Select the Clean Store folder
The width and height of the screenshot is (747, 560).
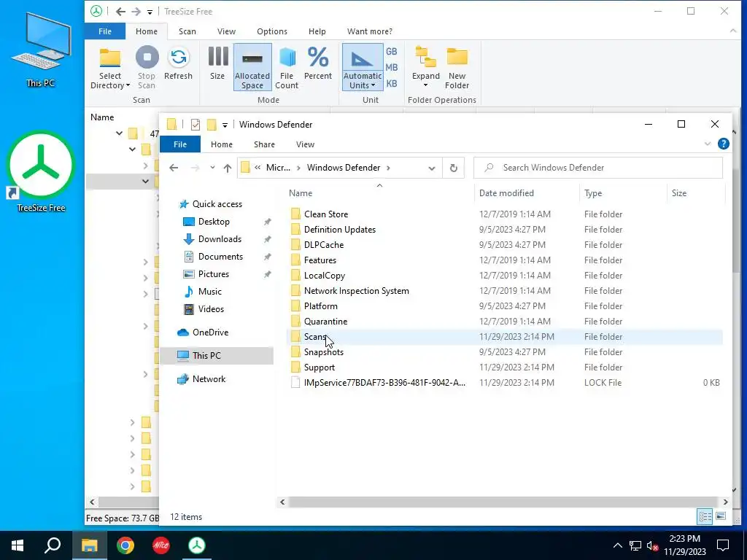coord(326,214)
